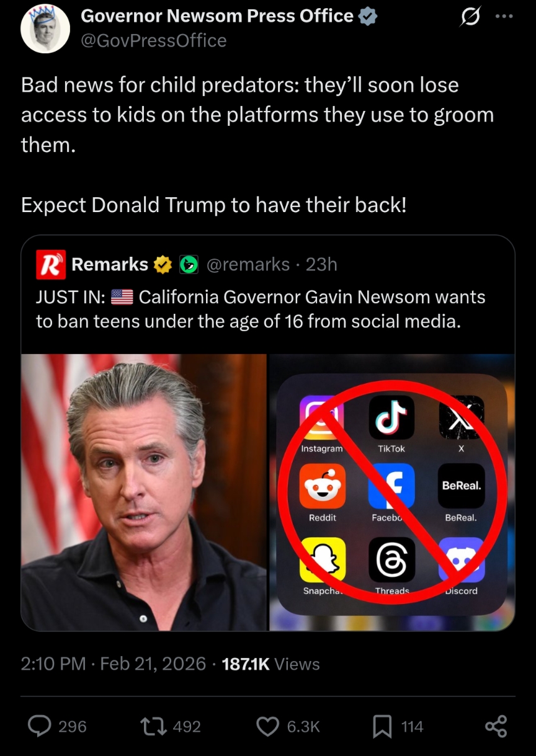536x756 pixels.
Task: View the banned social apps image
Action: [x=392, y=492]
